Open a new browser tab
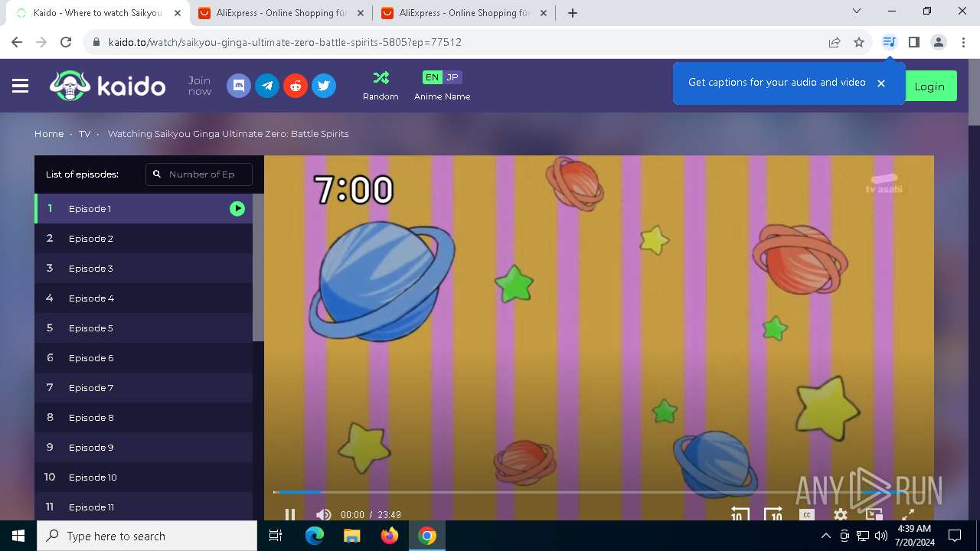 pos(572,13)
